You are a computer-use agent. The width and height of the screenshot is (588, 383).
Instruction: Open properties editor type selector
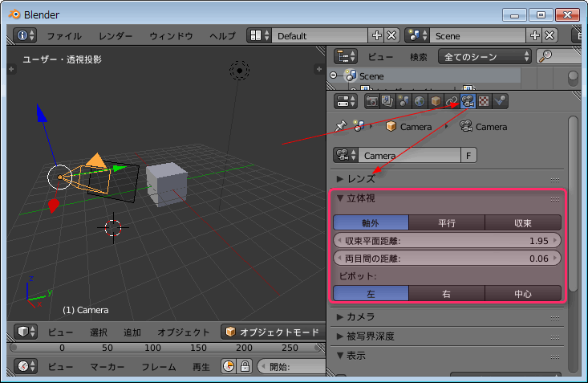point(345,101)
